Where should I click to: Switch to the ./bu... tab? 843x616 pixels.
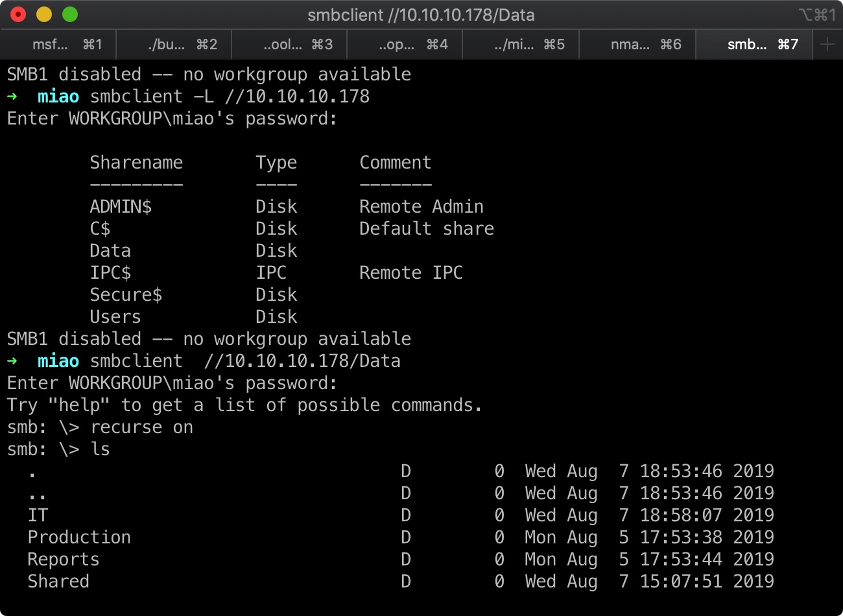click(174, 45)
